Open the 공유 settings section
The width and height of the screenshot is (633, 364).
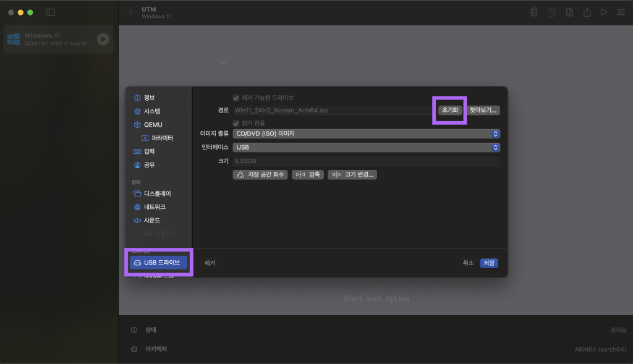click(144, 164)
